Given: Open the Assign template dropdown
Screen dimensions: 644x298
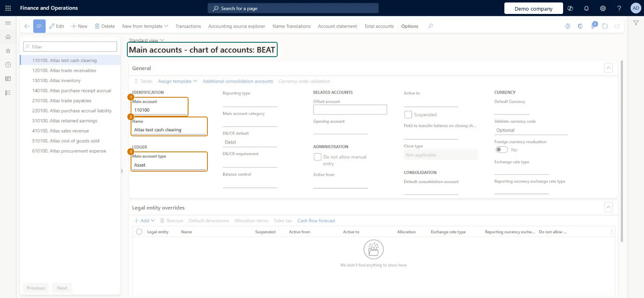Looking at the screenshot, I should click(x=177, y=81).
